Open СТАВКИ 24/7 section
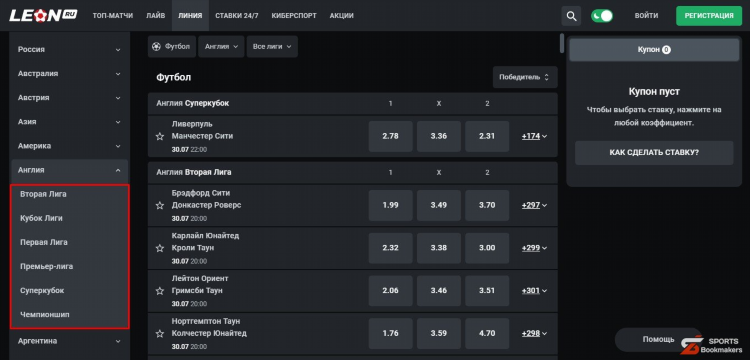This screenshot has width=750, height=360. pyautogui.click(x=237, y=16)
